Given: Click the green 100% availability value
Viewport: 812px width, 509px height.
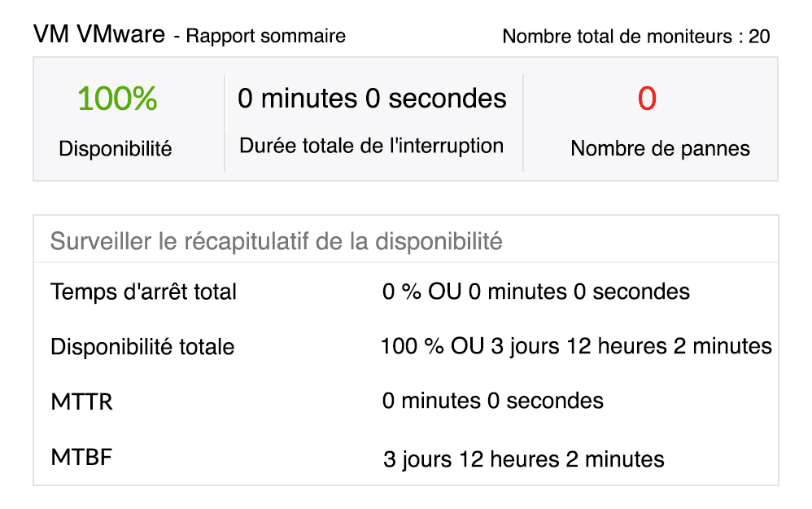Looking at the screenshot, I should click(x=117, y=99).
